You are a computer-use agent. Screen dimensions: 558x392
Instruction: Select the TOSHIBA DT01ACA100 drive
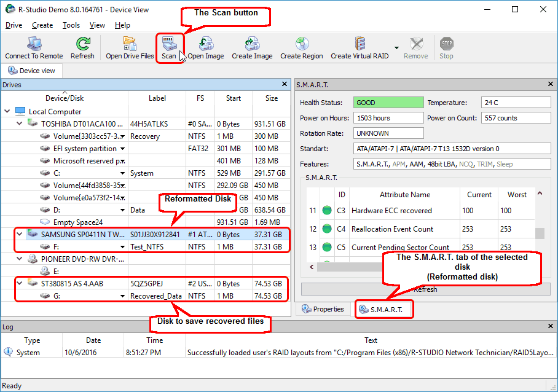coord(82,123)
